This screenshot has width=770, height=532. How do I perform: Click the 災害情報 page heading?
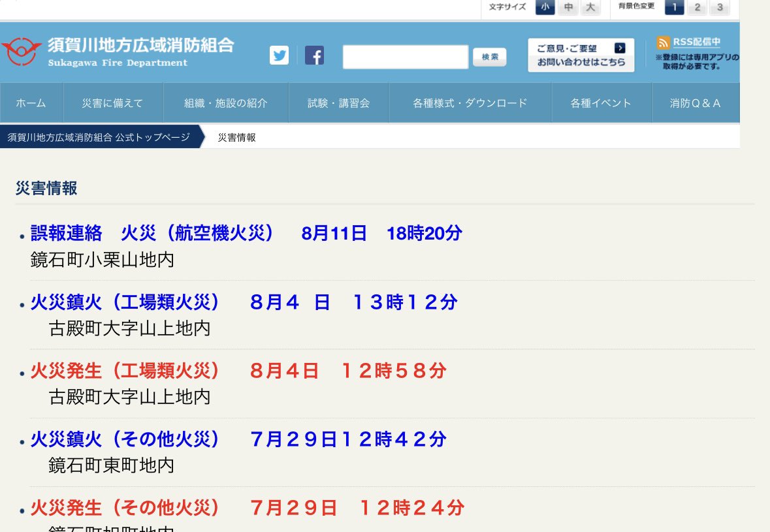[x=46, y=188]
